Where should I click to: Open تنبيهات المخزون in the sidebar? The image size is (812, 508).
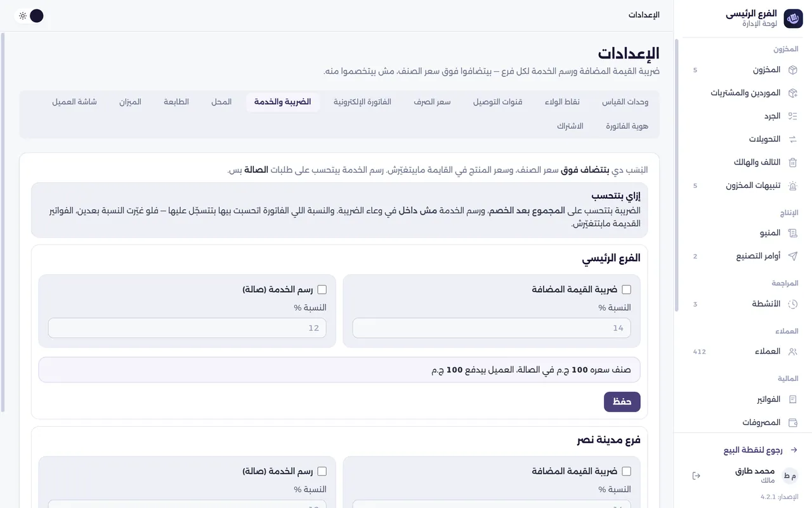click(743, 185)
